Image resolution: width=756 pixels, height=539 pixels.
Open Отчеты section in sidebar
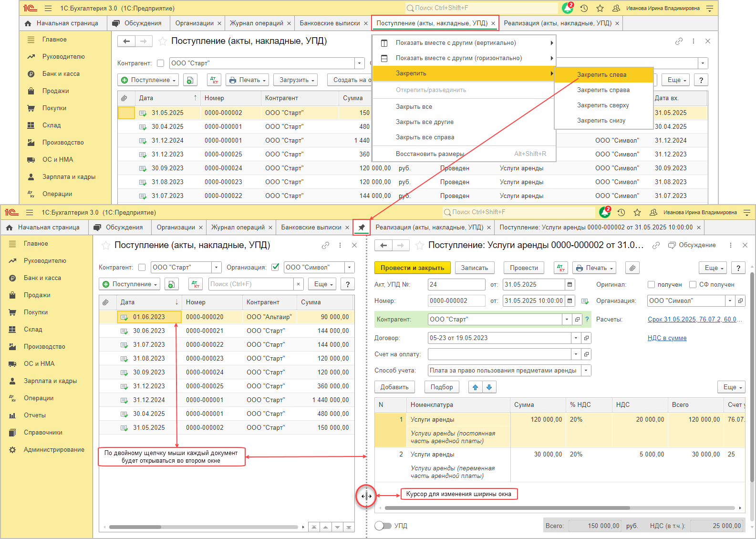pyautogui.click(x=35, y=415)
